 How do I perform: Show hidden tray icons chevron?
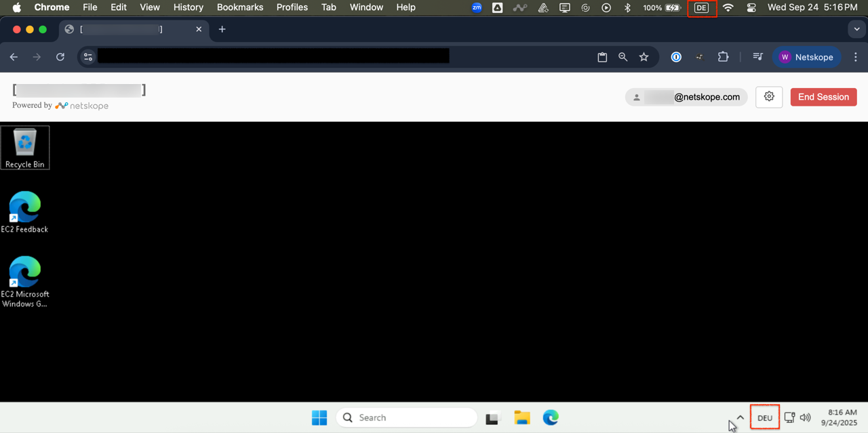(741, 417)
